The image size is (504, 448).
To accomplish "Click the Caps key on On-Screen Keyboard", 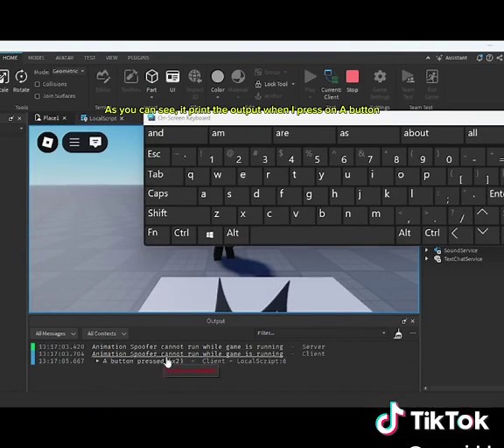I will 171,195.
